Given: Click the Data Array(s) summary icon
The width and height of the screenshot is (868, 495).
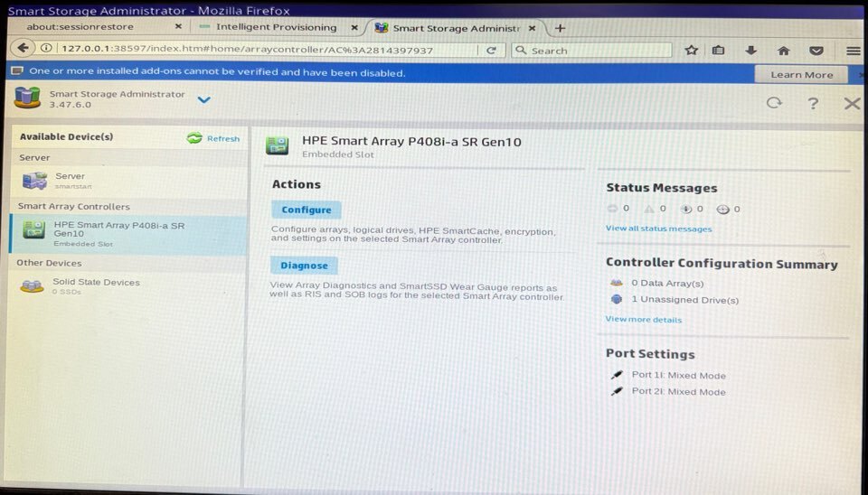Looking at the screenshot, I should pyautogui.click(x=617, y=283).
